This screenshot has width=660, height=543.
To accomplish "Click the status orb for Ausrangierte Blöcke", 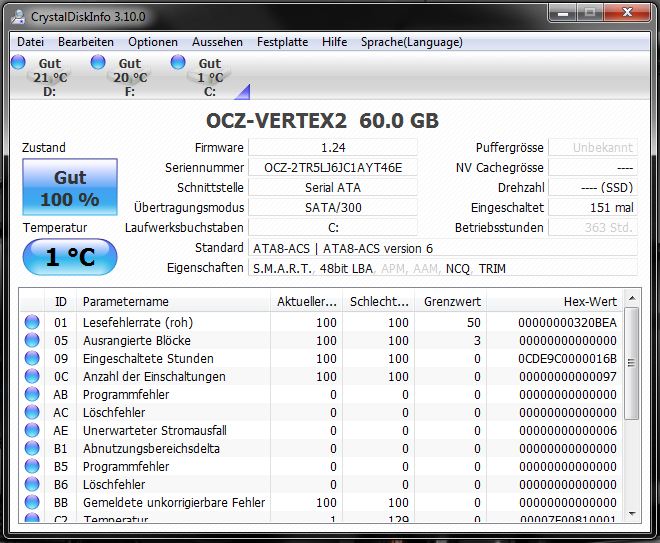I will coord(32,340).
